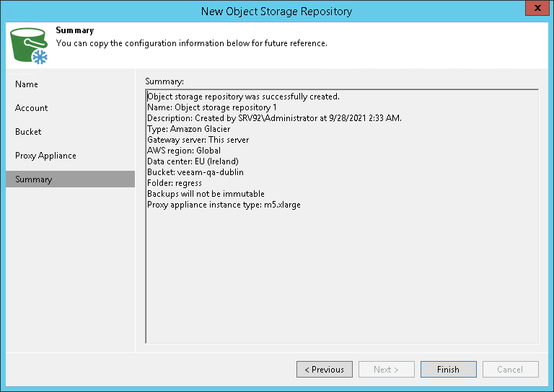The image size is (554, 392).
Task: Open the Account step in sidebar
Action: pos(32,108)
